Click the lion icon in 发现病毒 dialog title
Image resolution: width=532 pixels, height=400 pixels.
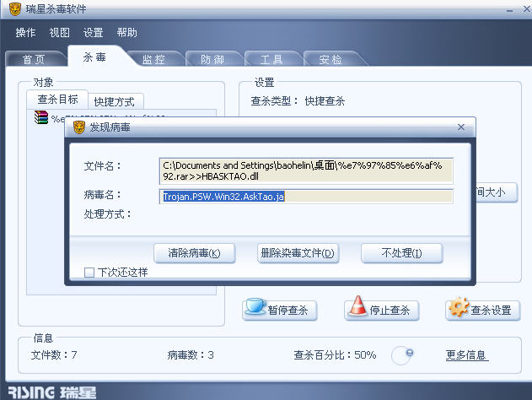coord(79,127)
